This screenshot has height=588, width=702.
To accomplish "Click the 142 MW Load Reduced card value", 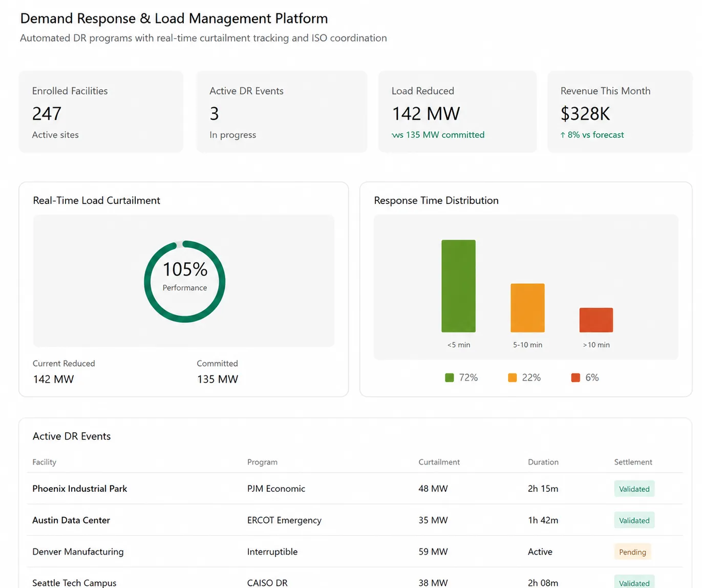I will [x=426, y=114].
